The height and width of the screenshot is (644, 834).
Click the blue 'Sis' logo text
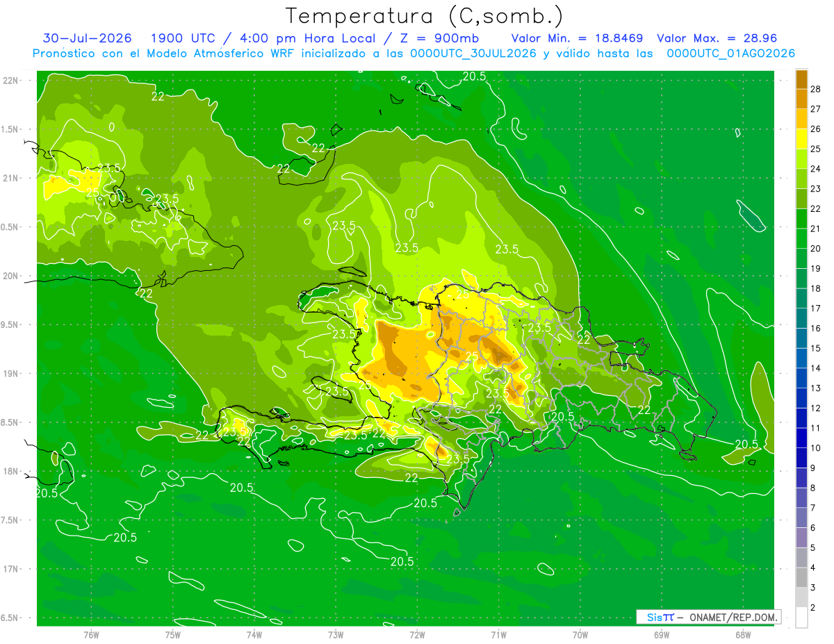pyautogui.click(x=655, y=617)
